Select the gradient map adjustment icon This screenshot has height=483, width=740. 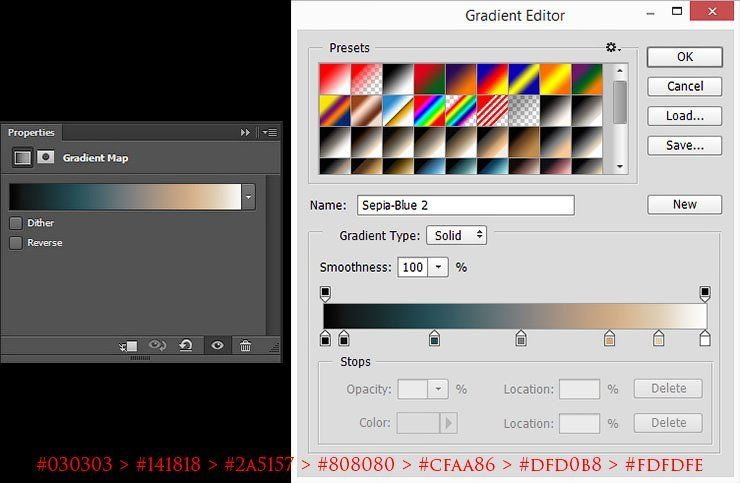click(x=22, y=157)
